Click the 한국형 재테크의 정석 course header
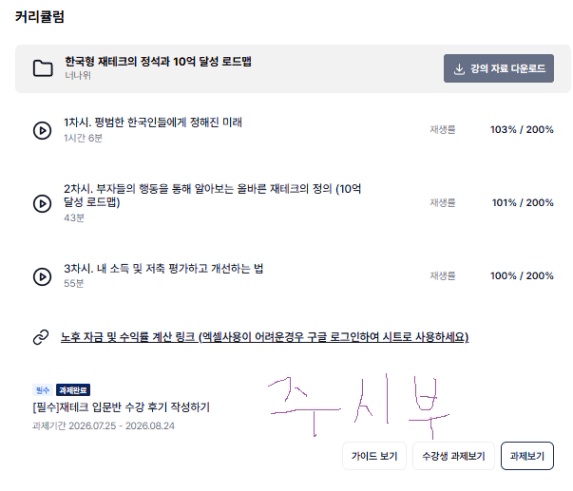This screenshot has height=491, width=573. click(x=158, y=61)
